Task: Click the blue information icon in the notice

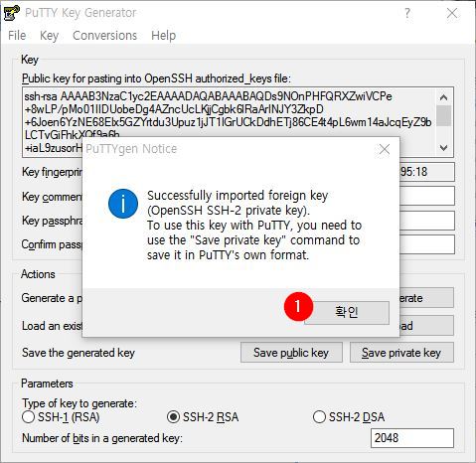Action: coord(123,204)
